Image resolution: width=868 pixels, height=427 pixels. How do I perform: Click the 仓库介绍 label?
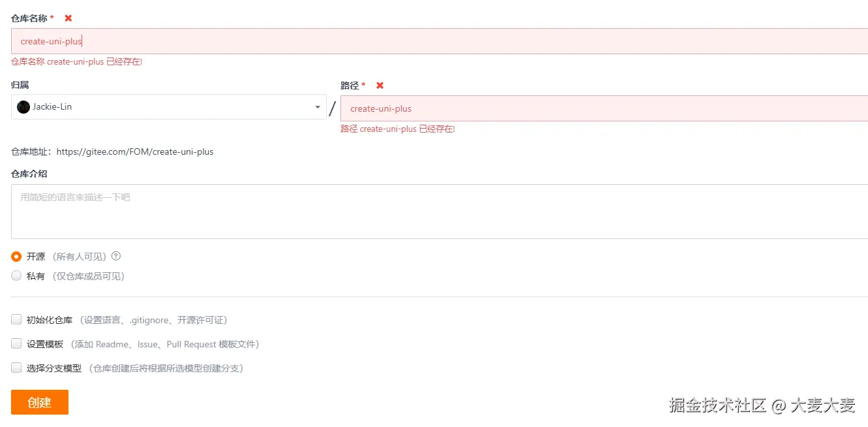(x=29, y=174)
